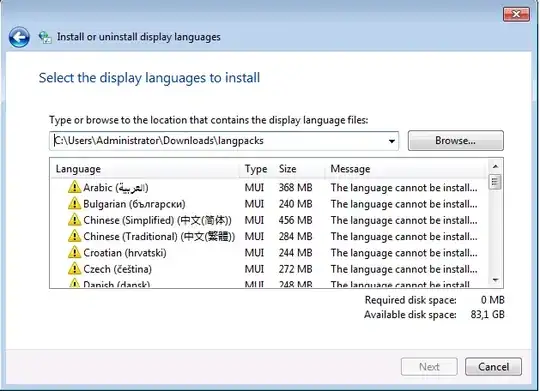Select the Czech (čeština) row
This screenshot has height=391, width=540.
pos(269,269)
